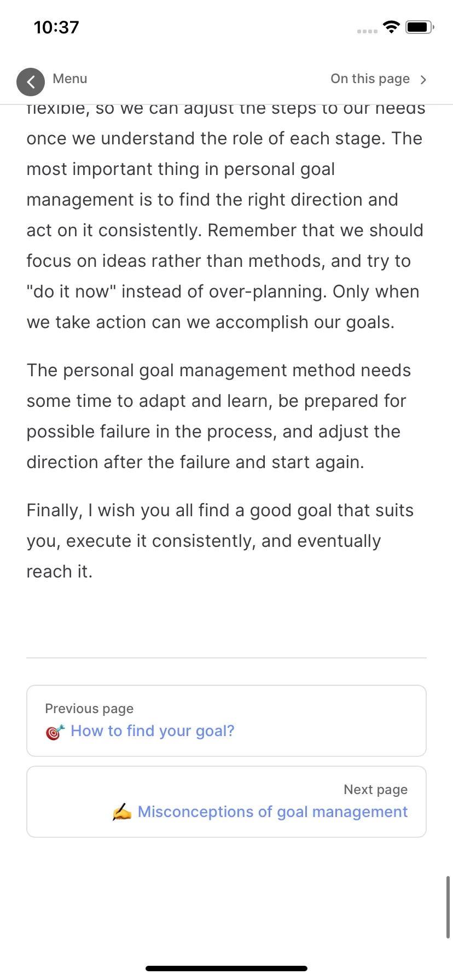Click the paragraph starting 'The personal goal management'

click(219, 416)
